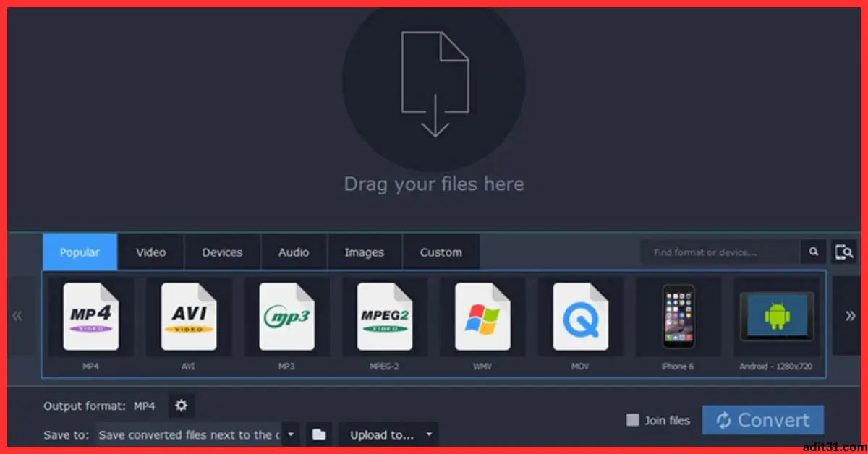Select the MP4 format icon
Image resolution: width=868 pixels, height=454 pixels.
90,317
